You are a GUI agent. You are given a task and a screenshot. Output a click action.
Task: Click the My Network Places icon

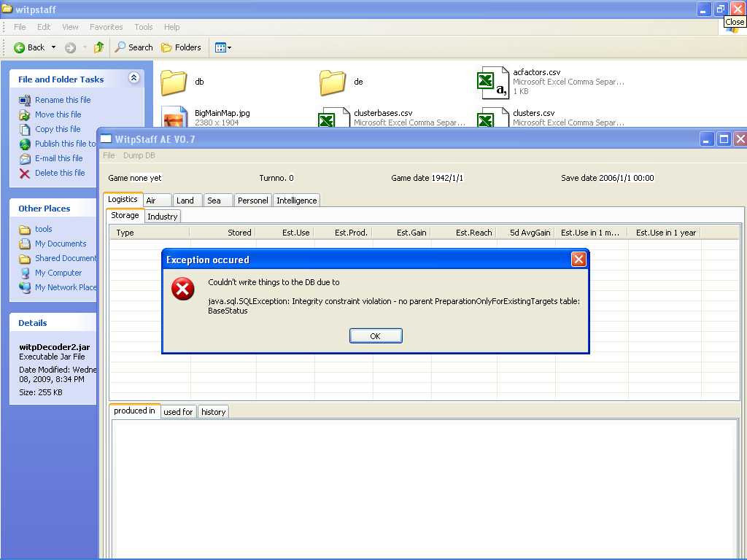[x=25, y=287]
